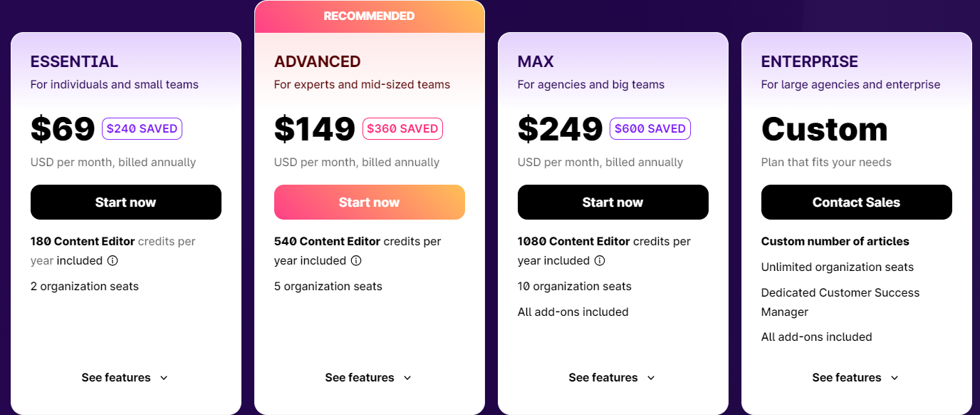Viewport: 980px width, 415px height.
Task: Click Start now under the $249 Max plan
Action: click(x=613, y=203)
